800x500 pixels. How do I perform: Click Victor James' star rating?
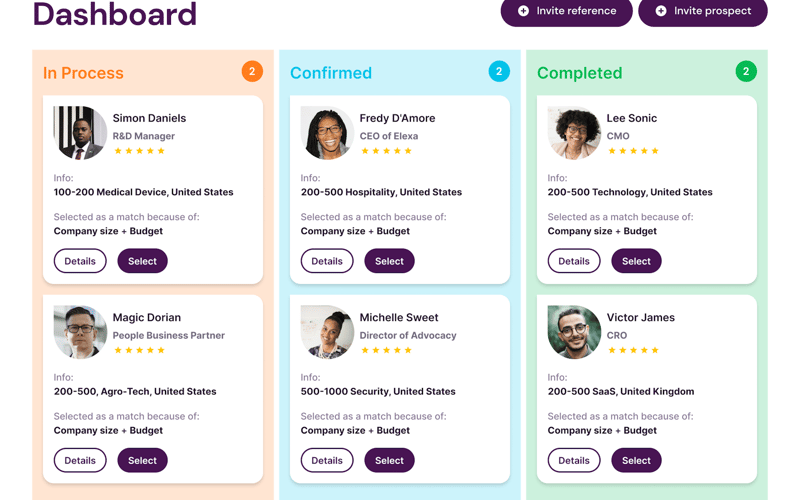click(x=634, y=350)
